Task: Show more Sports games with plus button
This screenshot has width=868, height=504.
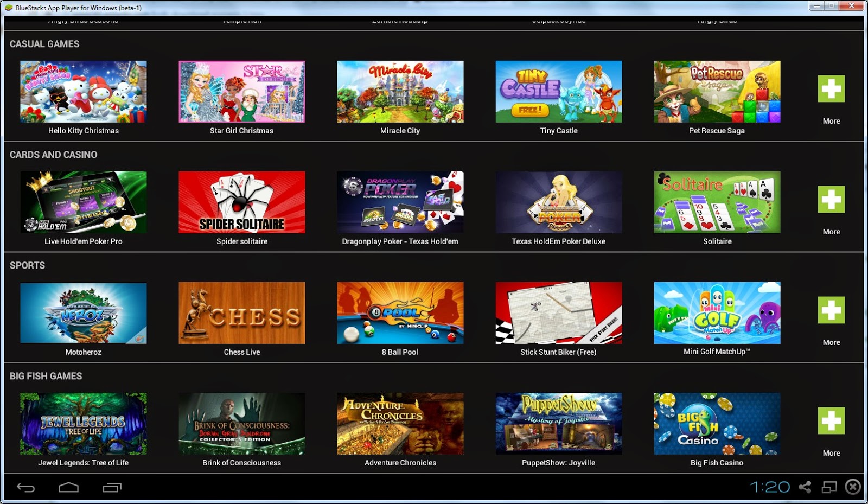Action: 832,310
